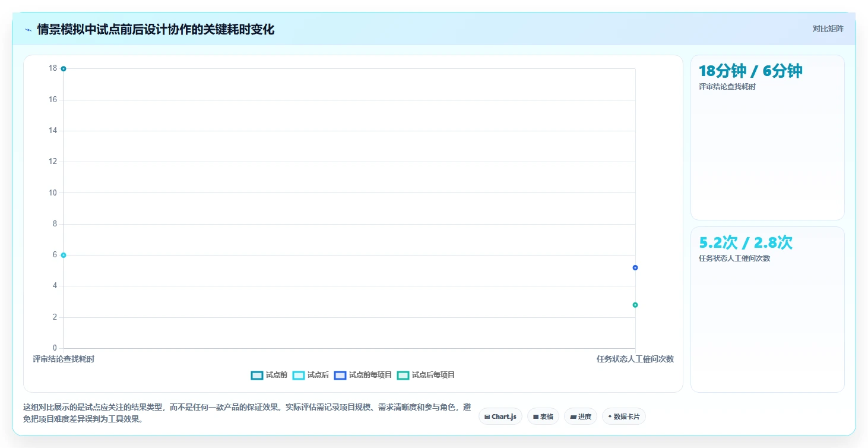Select the 表格 chip
868x448 pixels.
point(543,417)
